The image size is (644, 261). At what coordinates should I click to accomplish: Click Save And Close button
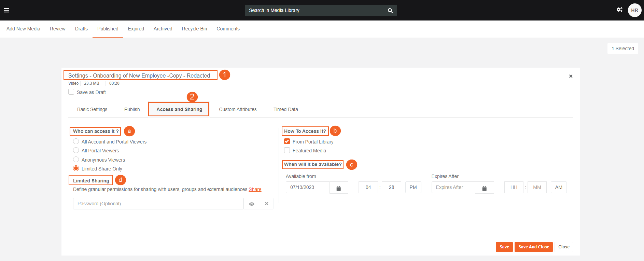click(x=534, y=247)
